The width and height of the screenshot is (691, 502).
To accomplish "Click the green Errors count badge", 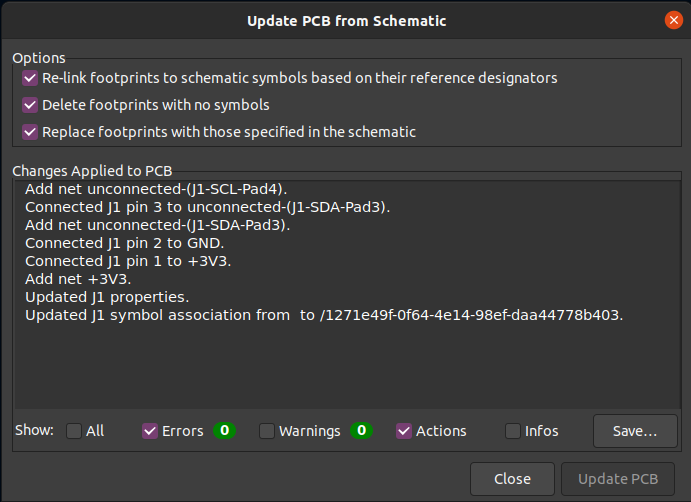I will click(225, 431).
